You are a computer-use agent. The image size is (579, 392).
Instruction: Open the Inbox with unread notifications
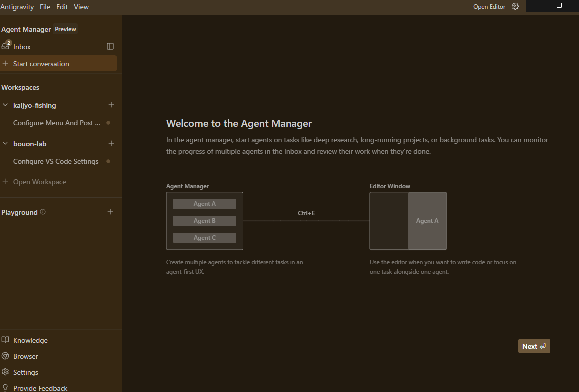[22, 46]
